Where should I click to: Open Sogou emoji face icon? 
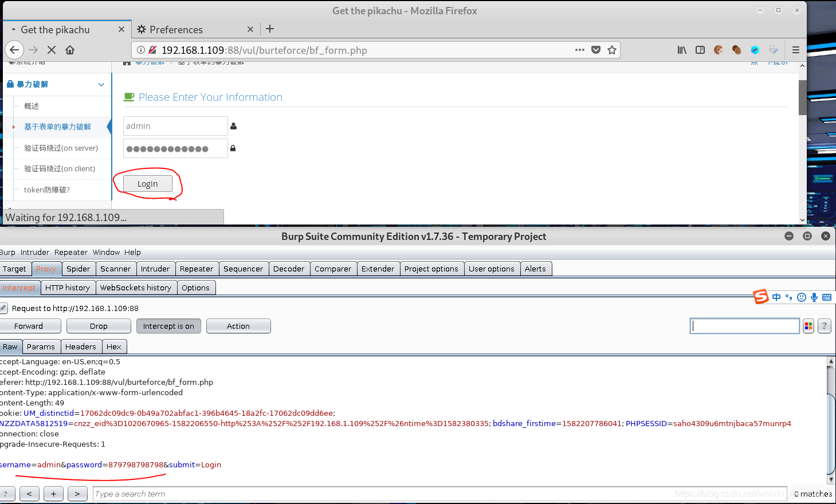pyautogui.click(x=802, y=297)
